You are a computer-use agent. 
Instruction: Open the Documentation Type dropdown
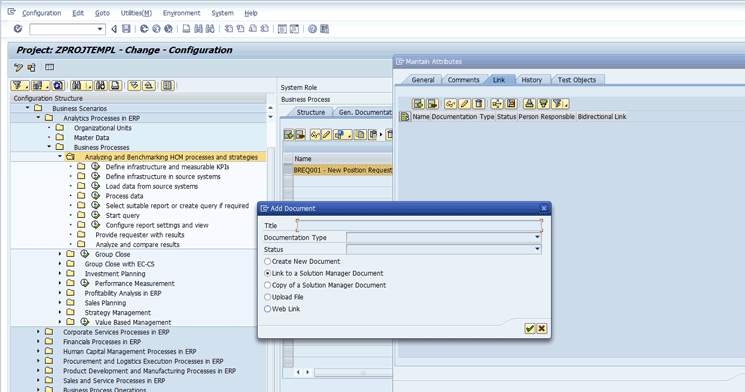[x=537, y=237]
